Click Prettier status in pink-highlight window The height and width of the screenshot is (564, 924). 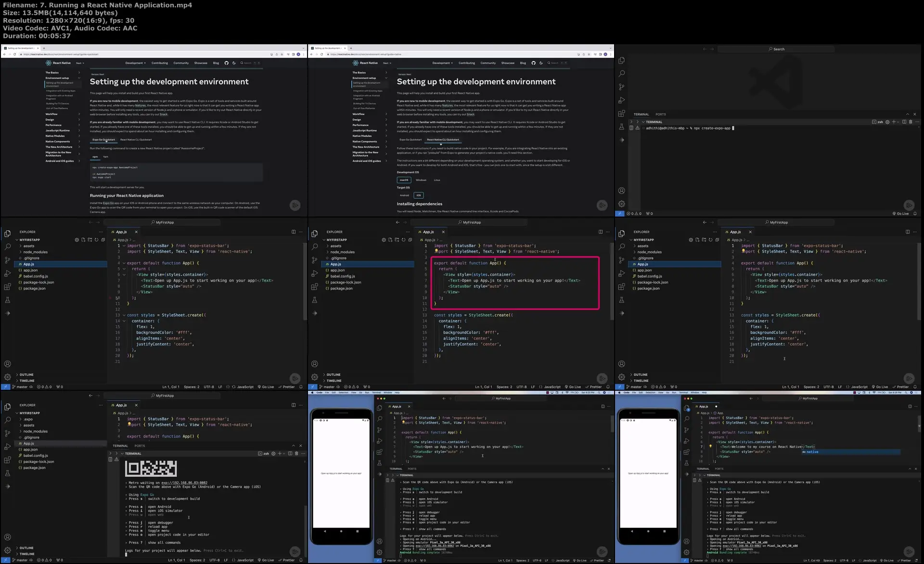click(x=594, y=387)
